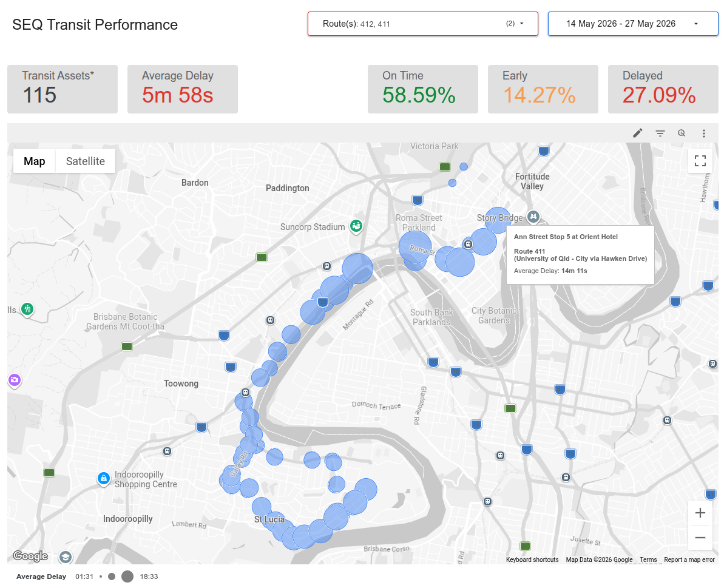Click the On Time 58.59% scorecard
The height and width of the screenshot is (588, 724).
pyautogui.click(x=422, y=89)
